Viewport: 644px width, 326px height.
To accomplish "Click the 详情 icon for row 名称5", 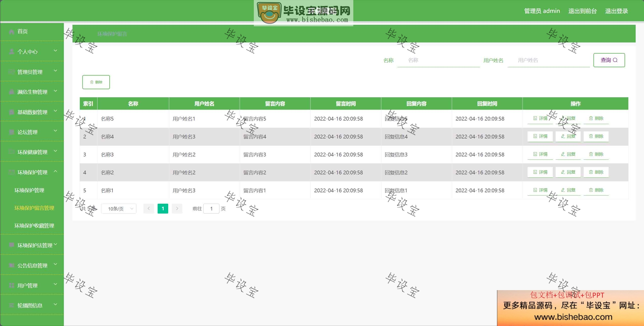I will 535,118.
